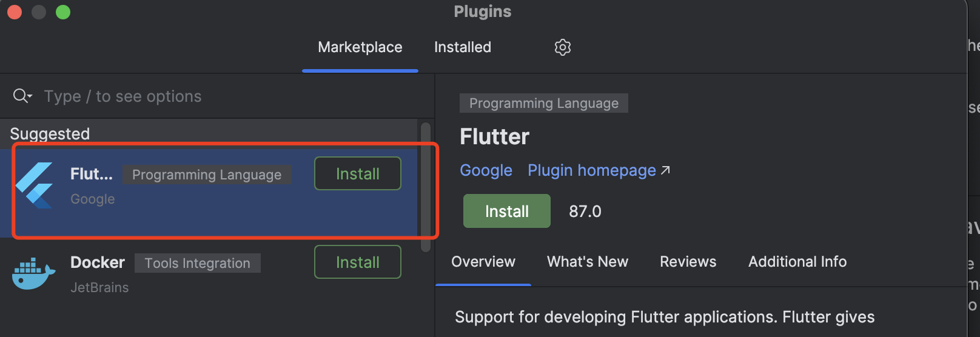Open the Reviews tab
980x337 pixels.
[x=688, y=262]
